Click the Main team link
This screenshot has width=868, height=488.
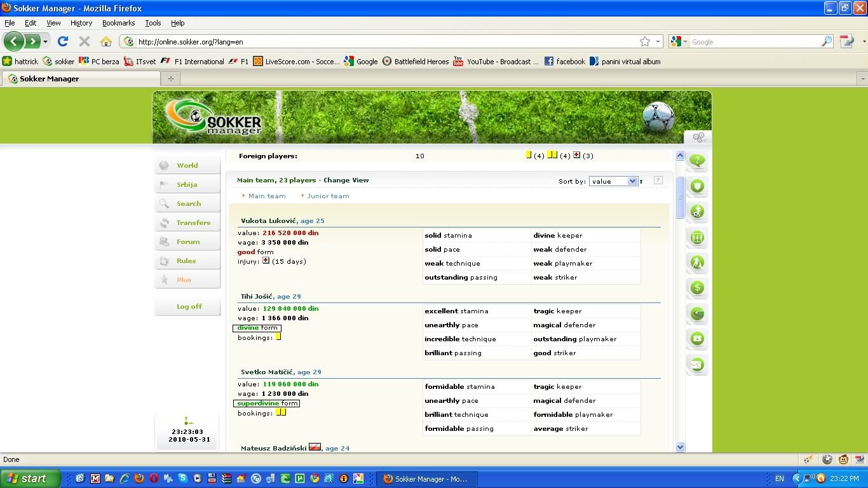click(x=267, y=196)
